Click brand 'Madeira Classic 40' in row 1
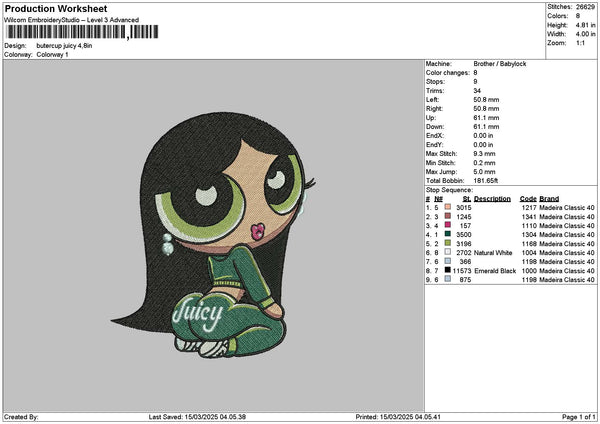The width and height of the screenshot is (600, 424). 567,207
